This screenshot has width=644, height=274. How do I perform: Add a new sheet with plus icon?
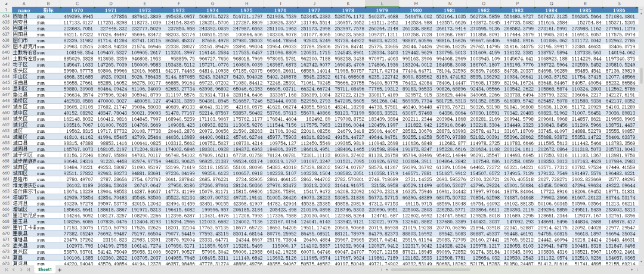pos(60,270)
